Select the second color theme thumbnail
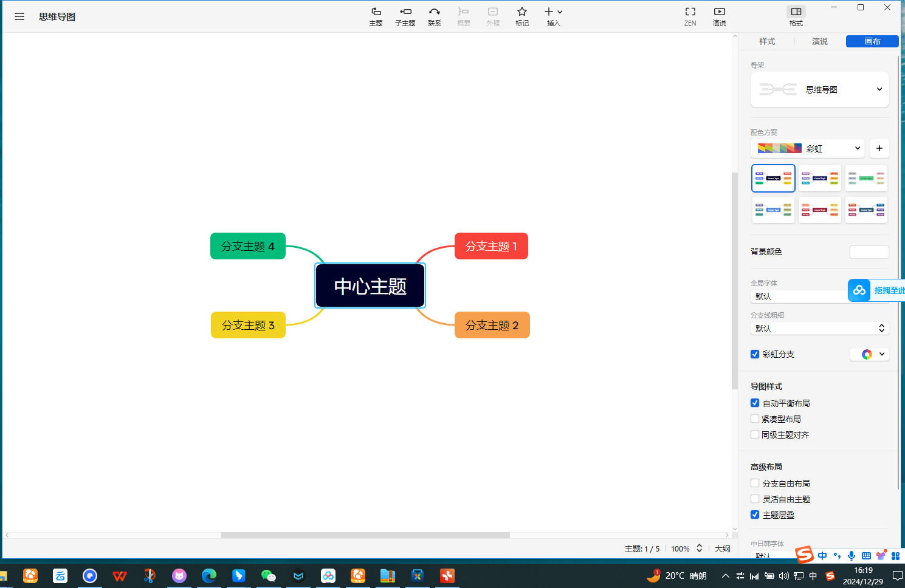Image resolution: width=905 pixels, height=588 pixels. (x=820, y=178)
